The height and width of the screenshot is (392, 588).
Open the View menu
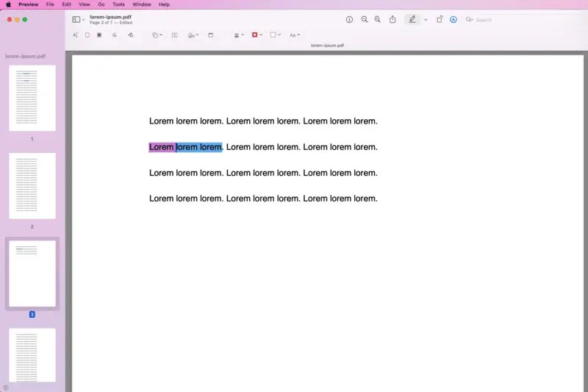coord(85,4)
